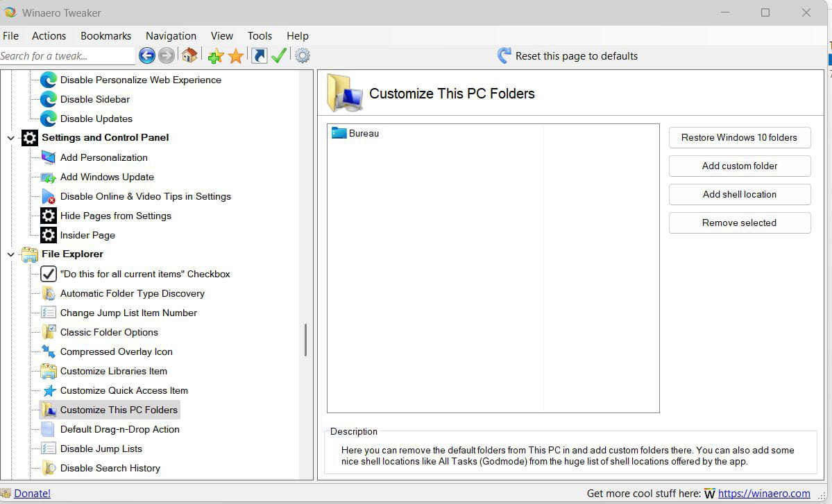
Task: Click the Customize Libraries Item folder icon
Action: [49, 371]
